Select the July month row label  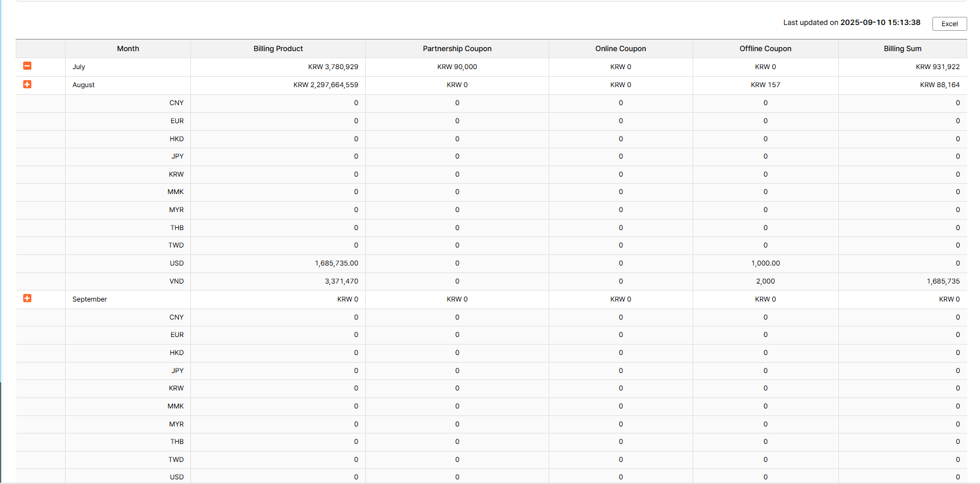tap(79, 67)
